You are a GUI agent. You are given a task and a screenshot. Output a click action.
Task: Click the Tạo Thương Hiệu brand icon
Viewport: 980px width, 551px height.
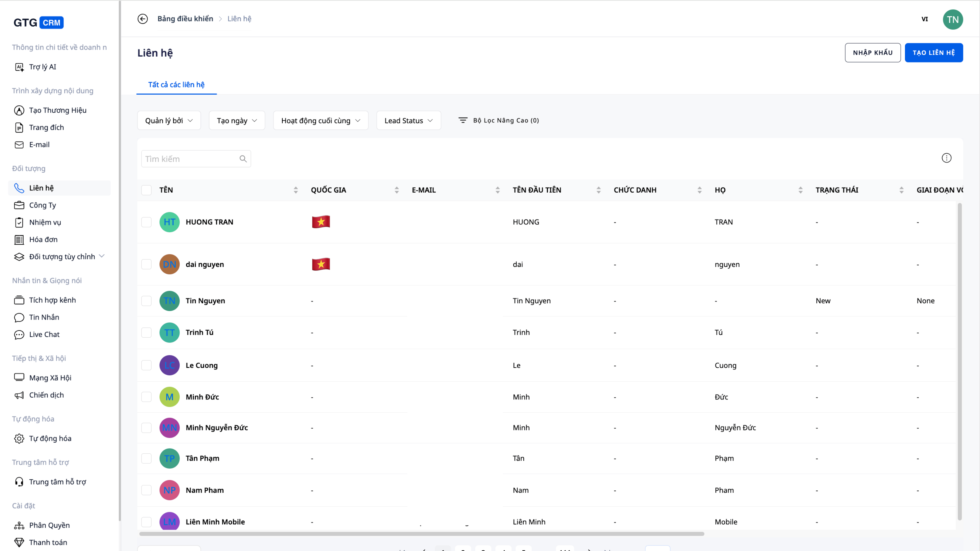[x=19, y=110]
